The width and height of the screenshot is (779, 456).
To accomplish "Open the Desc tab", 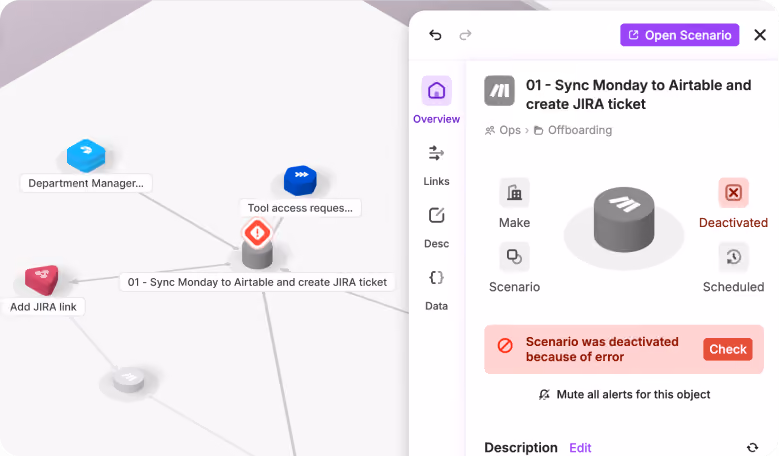I will click(436, 228).
